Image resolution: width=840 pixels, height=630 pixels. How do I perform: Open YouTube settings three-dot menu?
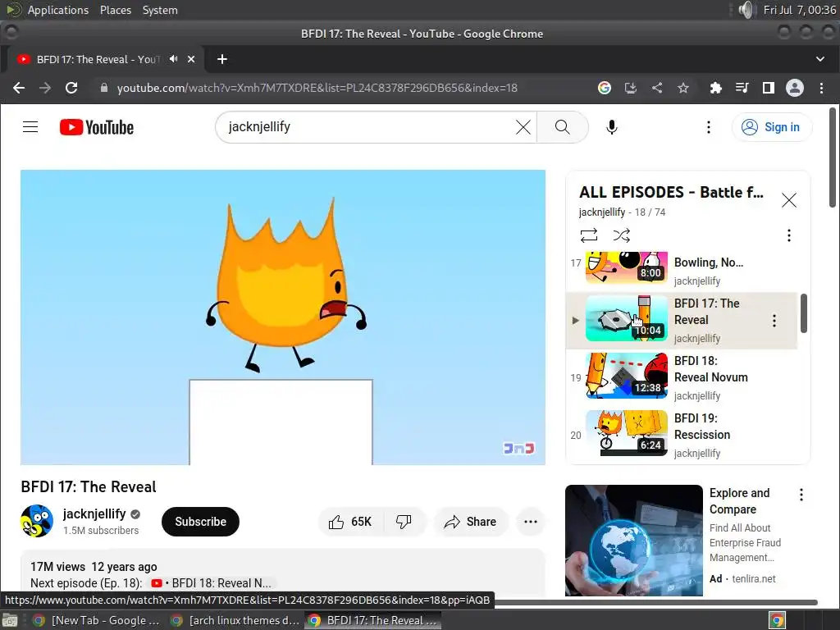708,127
